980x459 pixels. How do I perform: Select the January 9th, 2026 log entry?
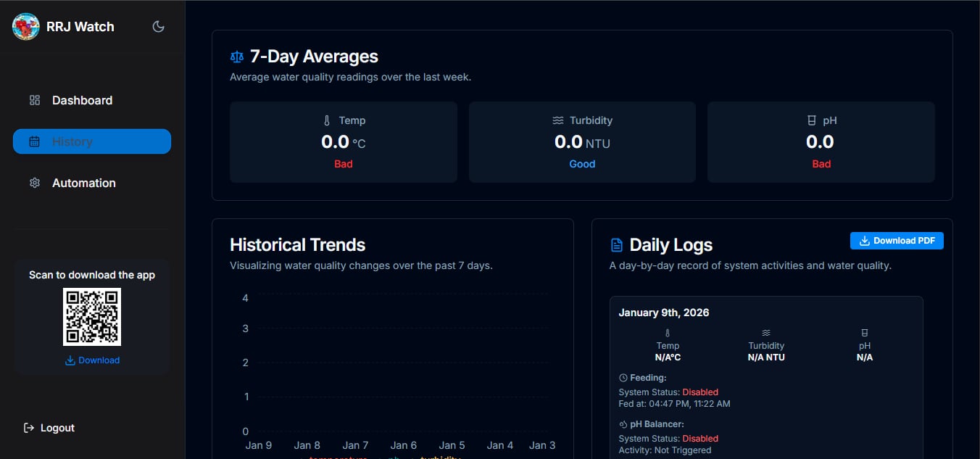click(664, 313)
